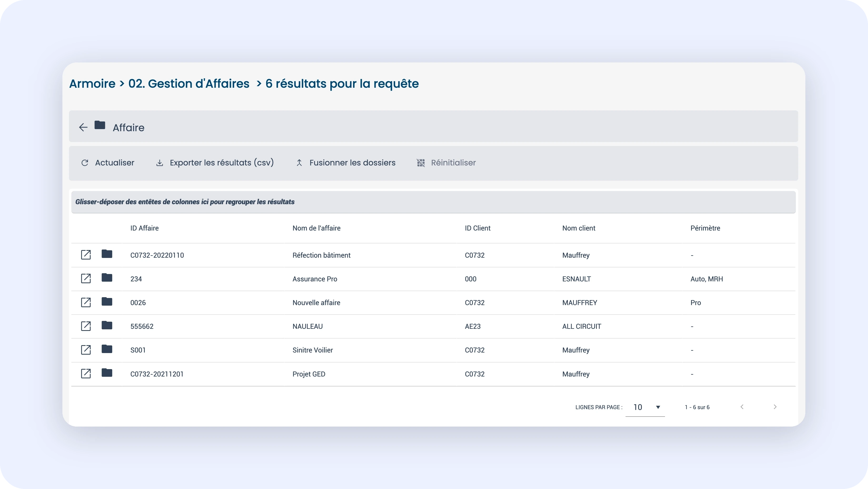Click the S001 ID Affaire cell
The height and width of the screenshot is (489, 868).
point(138,350)
